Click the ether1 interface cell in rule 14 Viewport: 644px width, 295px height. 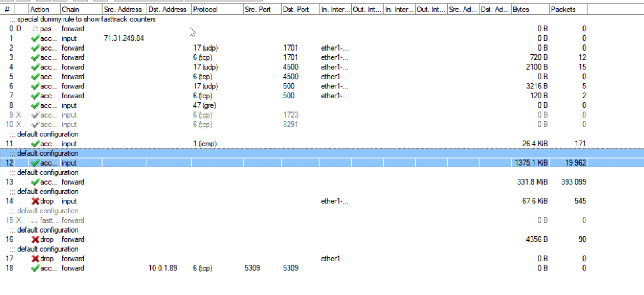(x=334, y=201)
